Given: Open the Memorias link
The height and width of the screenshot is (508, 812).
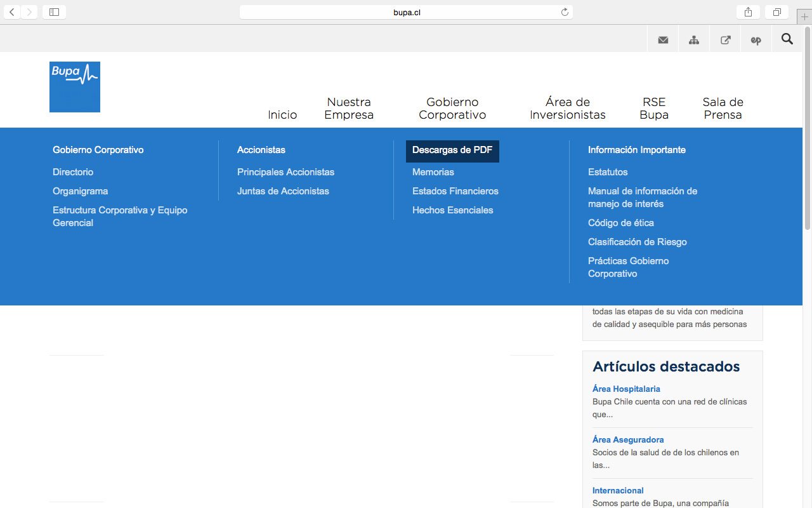Looking at the screenshot, I should [x=433, y=172].
